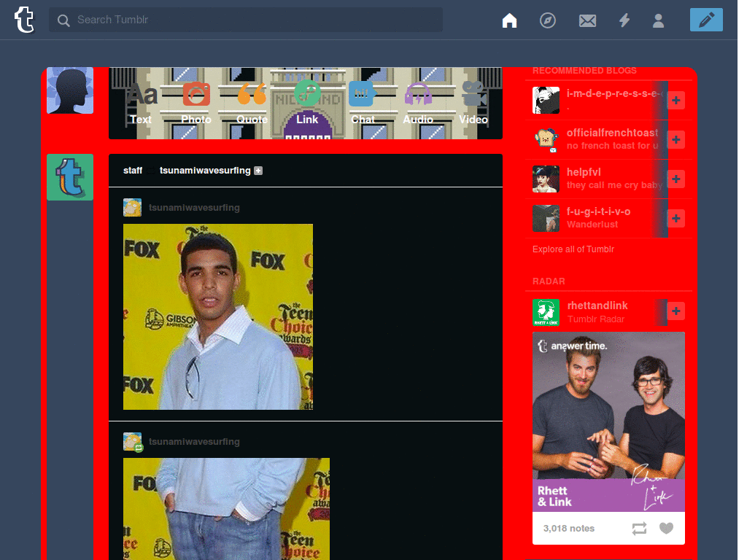Create a new Quote post
Screen dimensions: 747x560
252,104
